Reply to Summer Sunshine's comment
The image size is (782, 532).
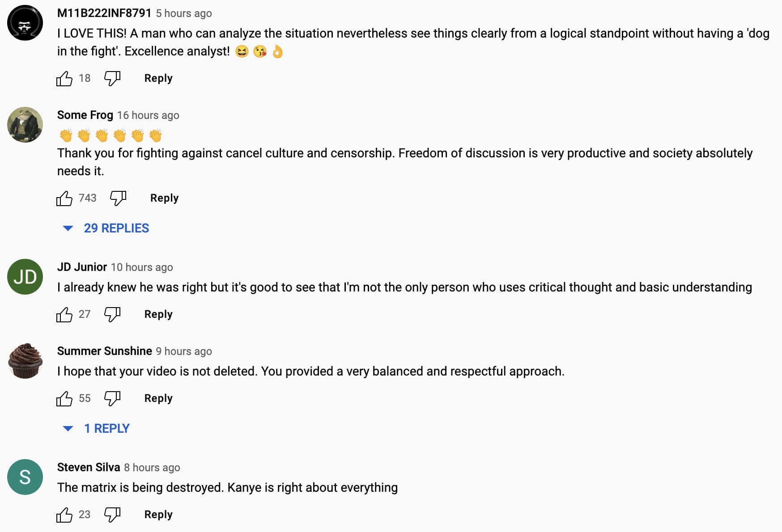tap(158, 398)
